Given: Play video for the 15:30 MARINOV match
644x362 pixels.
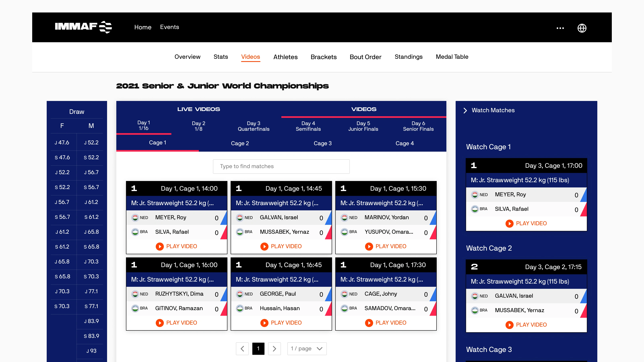Looking at the screenshot, I should click(386, 246).
